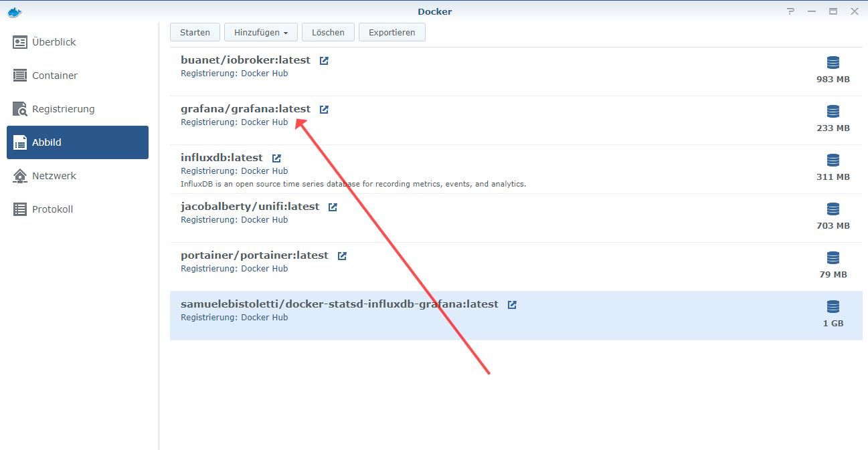Select buanet/iobroker:latest image name

point(246,60)
